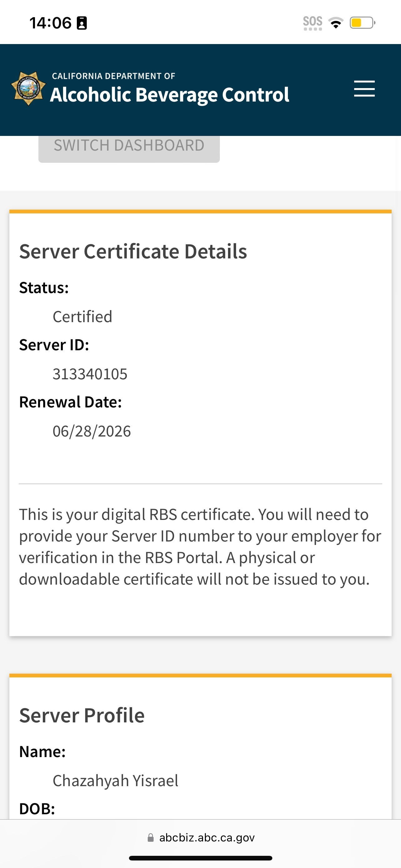Tap the abcbiz.abc.ca.gov address bar

[x=206, y=837]
